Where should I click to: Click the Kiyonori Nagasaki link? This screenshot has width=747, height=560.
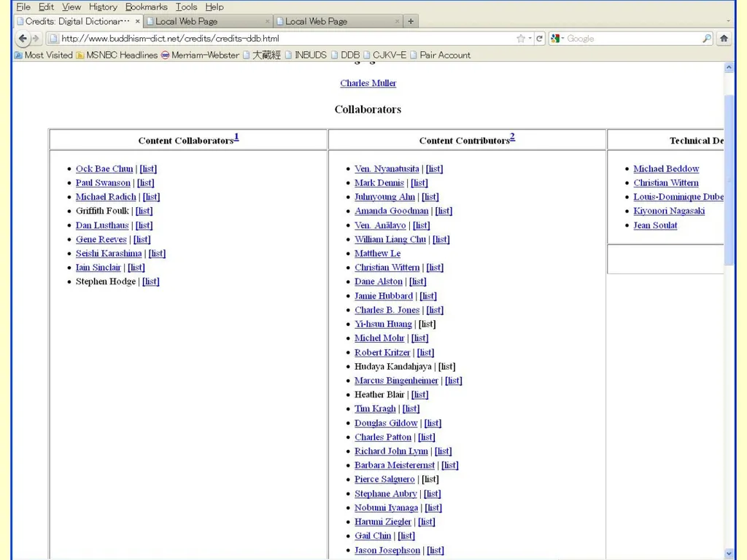point(669,211)
